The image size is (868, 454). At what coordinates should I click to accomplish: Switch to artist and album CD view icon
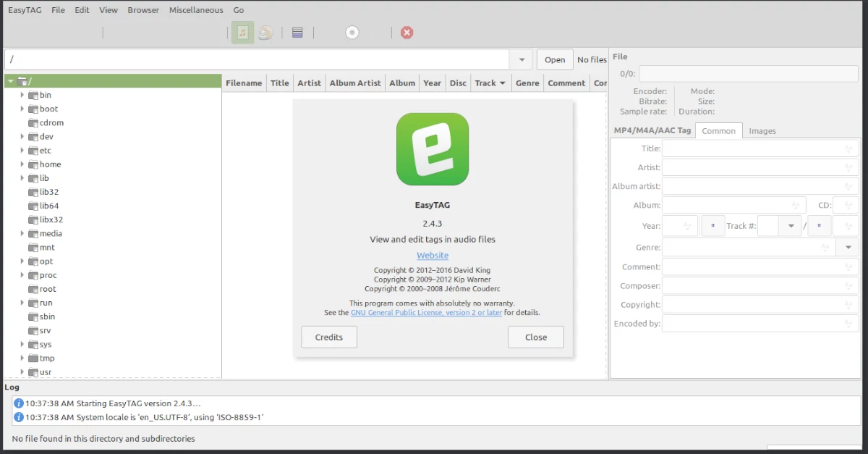[x=265, y=33]
